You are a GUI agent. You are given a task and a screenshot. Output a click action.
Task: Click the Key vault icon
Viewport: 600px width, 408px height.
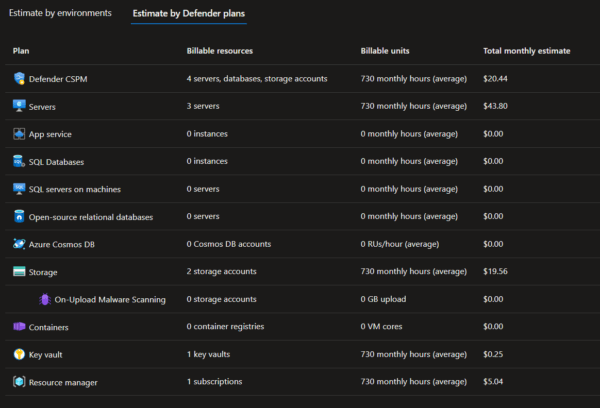(19, 354)
